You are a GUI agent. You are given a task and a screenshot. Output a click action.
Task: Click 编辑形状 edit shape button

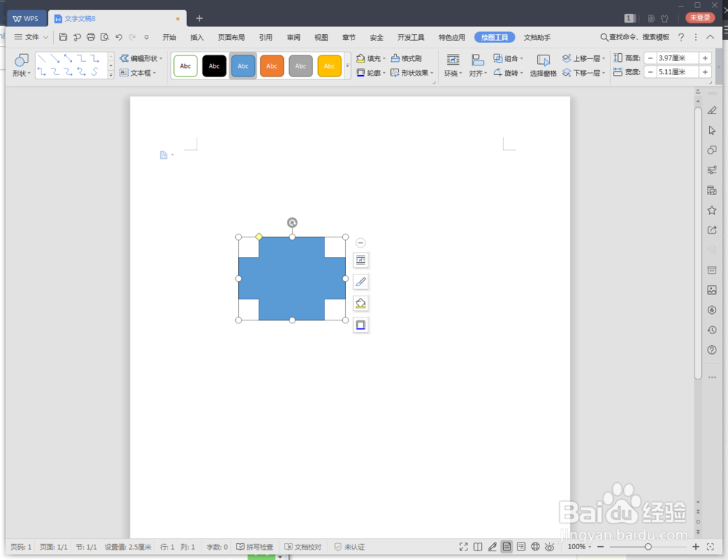141,58
